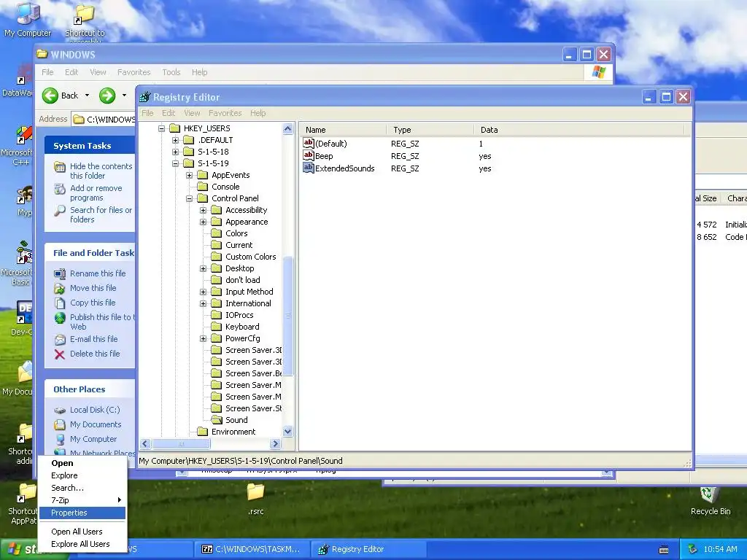
Task: Expand the AppEvents key node
Action: point(189,175)
